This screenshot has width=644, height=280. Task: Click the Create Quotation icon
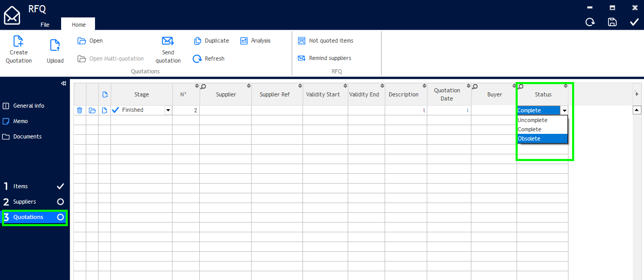(18, 42)
